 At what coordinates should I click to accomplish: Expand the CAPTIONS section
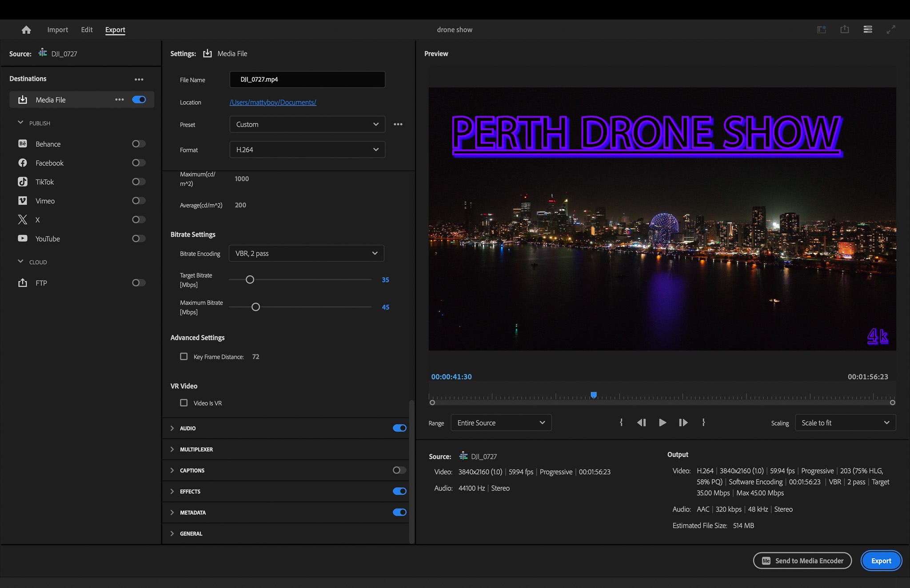click(172, 470)
